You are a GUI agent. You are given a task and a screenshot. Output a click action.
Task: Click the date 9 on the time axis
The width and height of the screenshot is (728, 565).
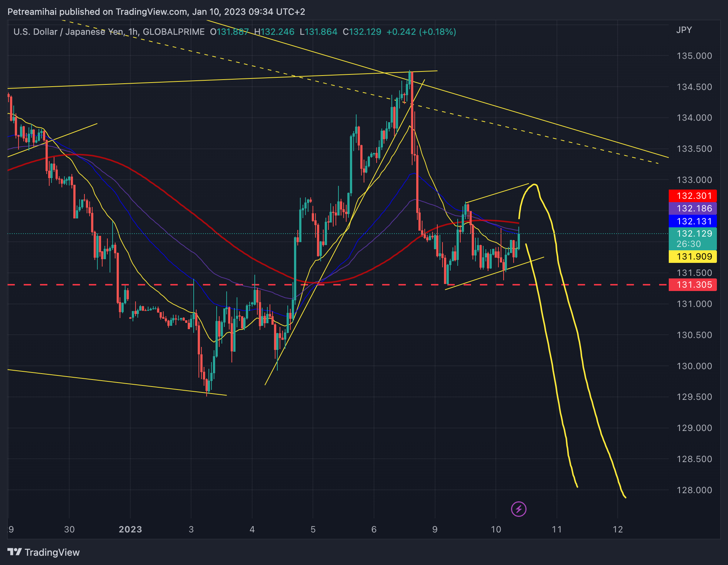point(435,529)
